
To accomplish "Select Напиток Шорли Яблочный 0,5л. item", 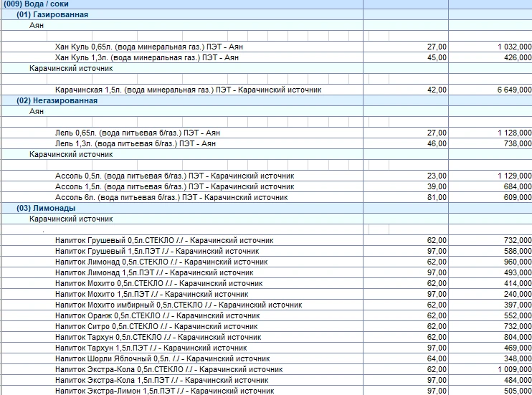I will point(161,358).
